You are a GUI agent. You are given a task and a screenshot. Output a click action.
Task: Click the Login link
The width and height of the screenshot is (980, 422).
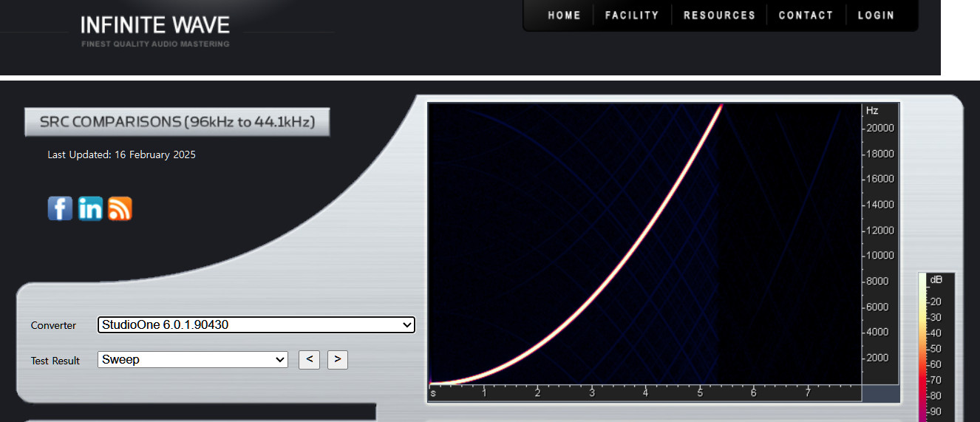pos(876,16)
